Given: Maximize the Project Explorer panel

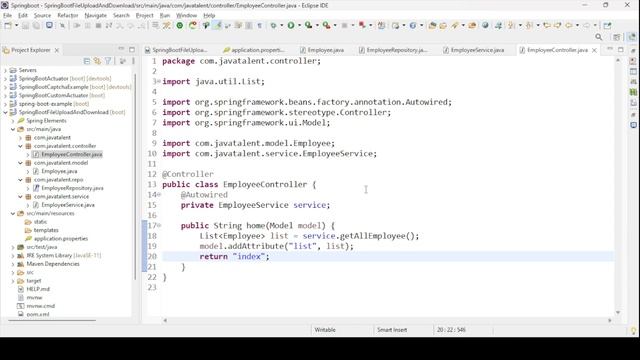Looking at the screenshot, I should coord(132,49).
